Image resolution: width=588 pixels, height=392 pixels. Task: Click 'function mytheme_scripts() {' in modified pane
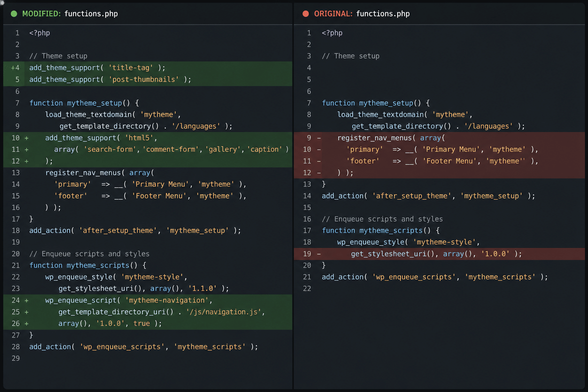point(88,265)
